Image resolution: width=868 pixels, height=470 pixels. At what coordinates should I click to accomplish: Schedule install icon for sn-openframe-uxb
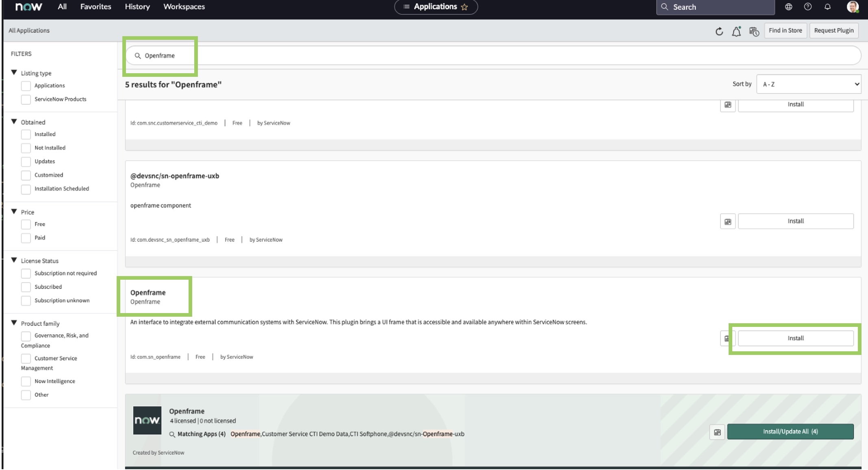pos(728,222)
